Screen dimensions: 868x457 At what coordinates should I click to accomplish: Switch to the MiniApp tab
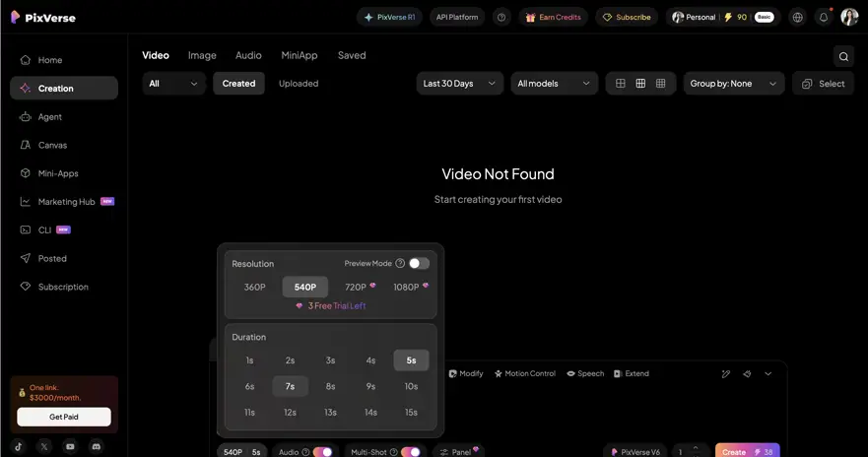click(300, 55)
